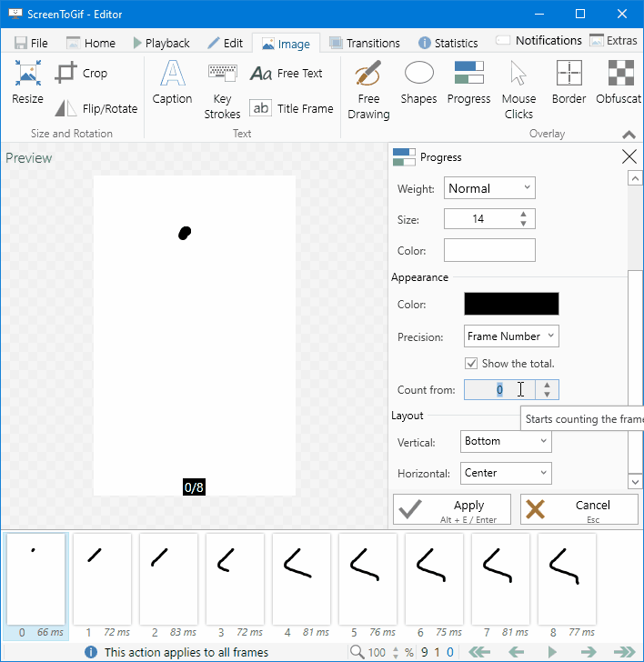Screen dimensions: 644x662
Task: Open the Statistics tab
Action: [448, 43]
